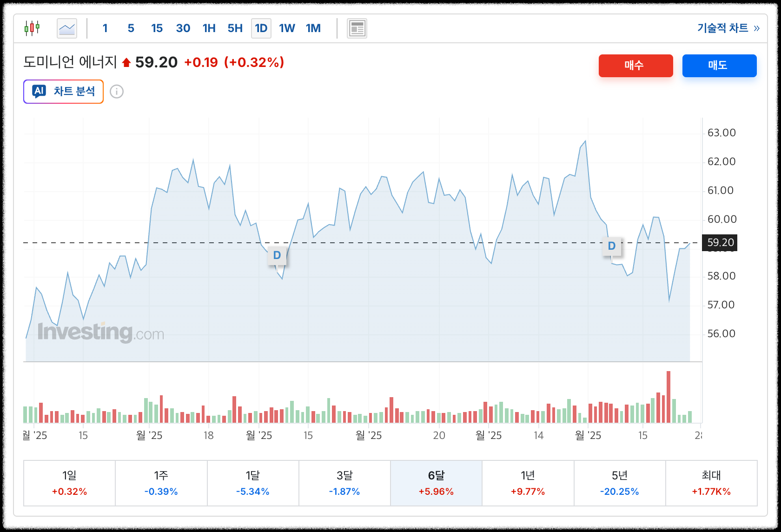Click the 14 date label on time axis
The image size is (781, 532).
pos(538,436)
